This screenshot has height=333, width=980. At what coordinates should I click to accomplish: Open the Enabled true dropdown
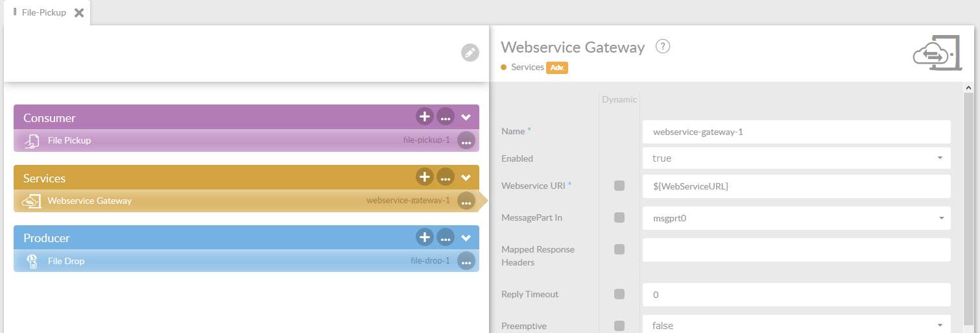tap(796, 158)
